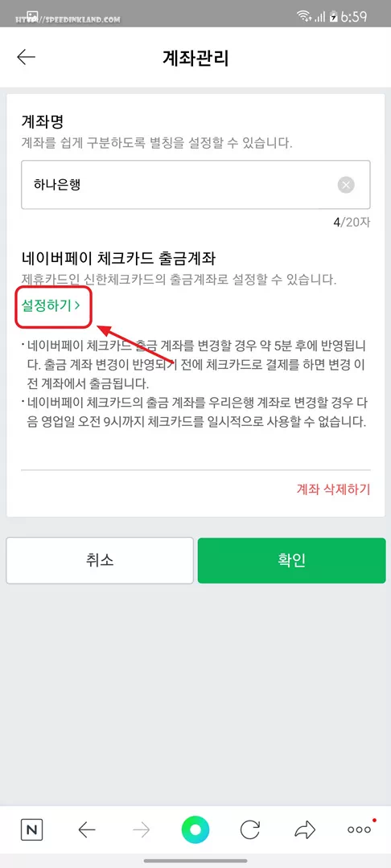Tap the back arrow beside 계좌관리
391x868 pixels.
tap(26, 57)
